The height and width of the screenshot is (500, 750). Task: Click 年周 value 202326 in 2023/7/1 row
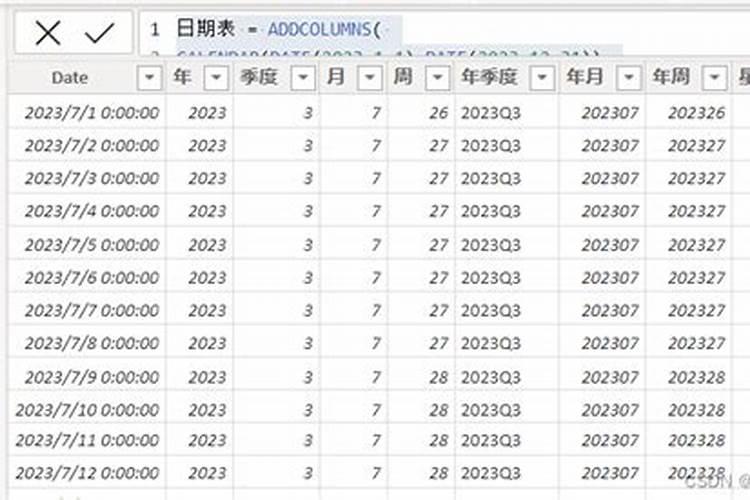(x=697, y=113)
